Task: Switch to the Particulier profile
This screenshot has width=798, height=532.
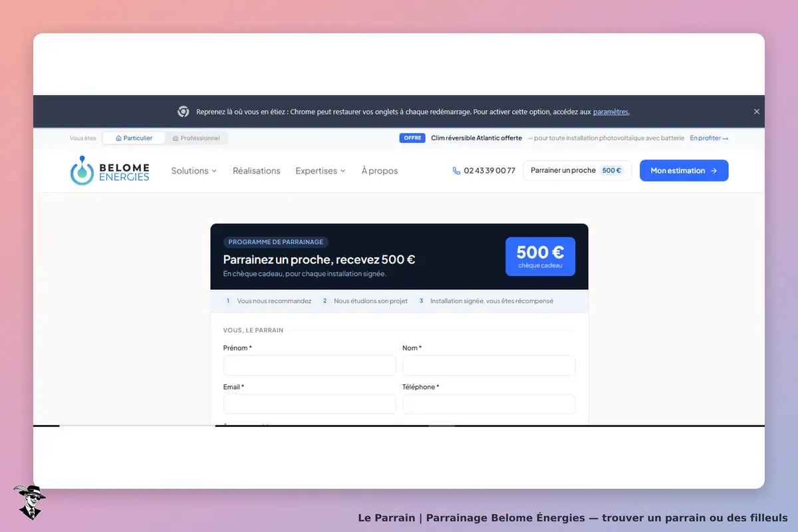Action: 134,138
